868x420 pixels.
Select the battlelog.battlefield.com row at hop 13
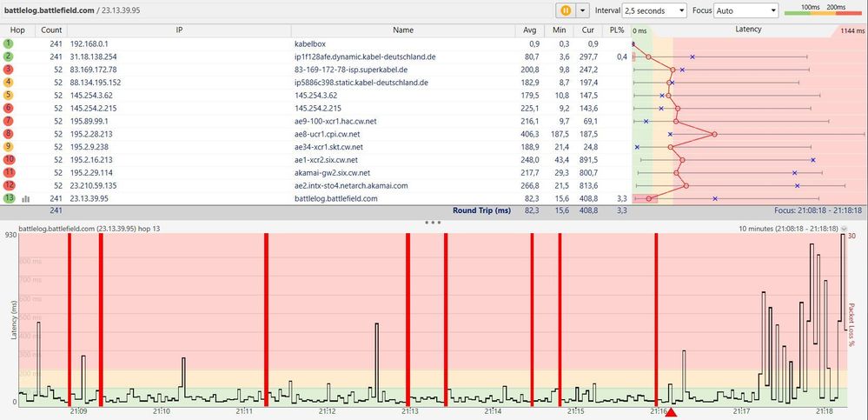315,198
